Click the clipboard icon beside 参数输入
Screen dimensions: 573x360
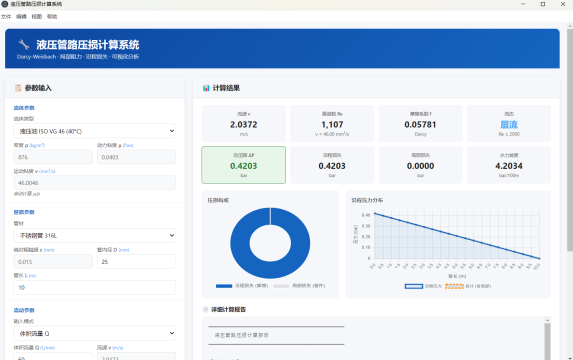18,88
